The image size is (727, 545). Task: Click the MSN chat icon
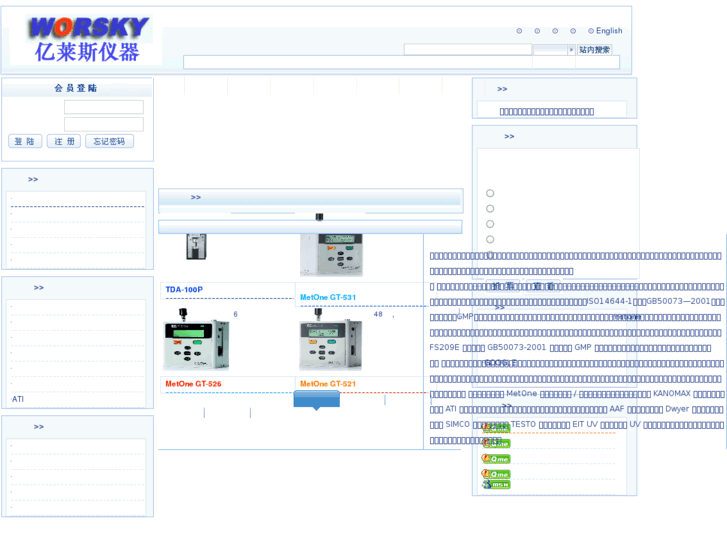pyautogui.click(x=496, y=485)
